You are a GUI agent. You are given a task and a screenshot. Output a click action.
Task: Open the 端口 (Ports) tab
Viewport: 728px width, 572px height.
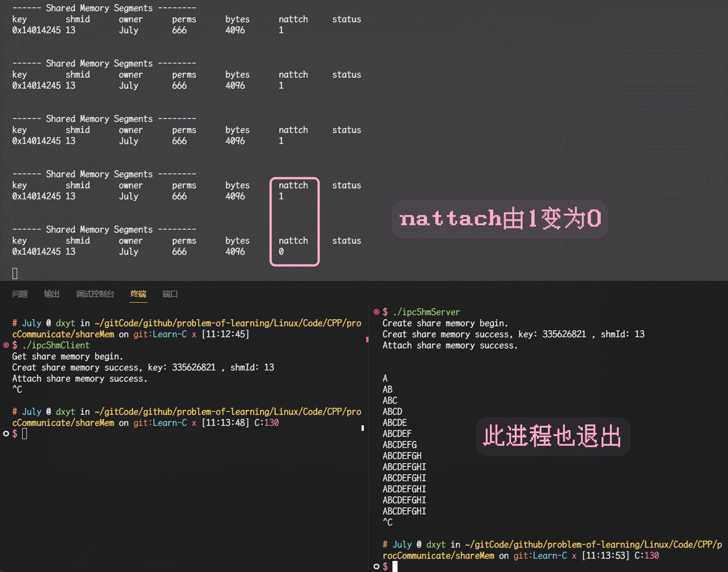[x=170, y=294]
